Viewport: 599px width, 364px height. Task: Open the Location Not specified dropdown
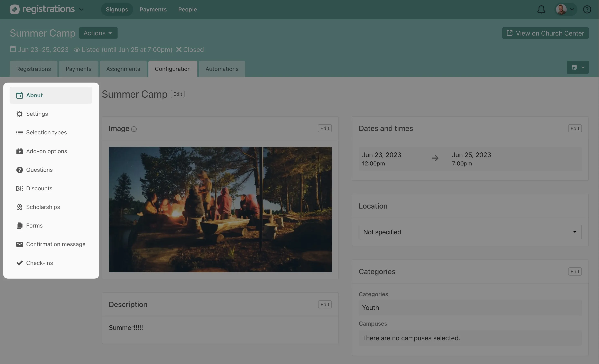470,232
